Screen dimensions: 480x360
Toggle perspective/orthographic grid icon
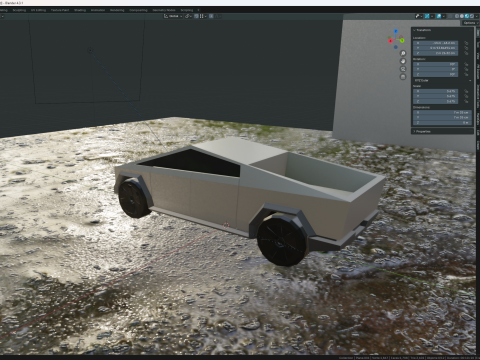coord(403,77)
